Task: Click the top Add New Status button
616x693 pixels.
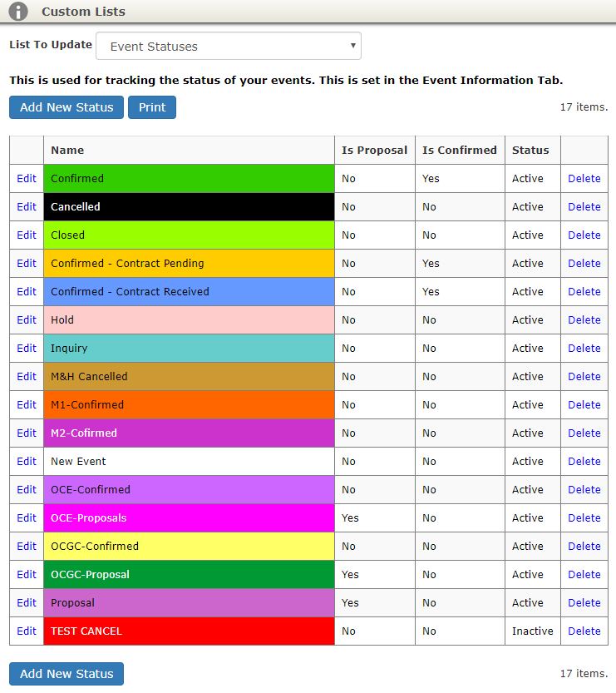Action: pyautogui.click(x=67, y=107)
